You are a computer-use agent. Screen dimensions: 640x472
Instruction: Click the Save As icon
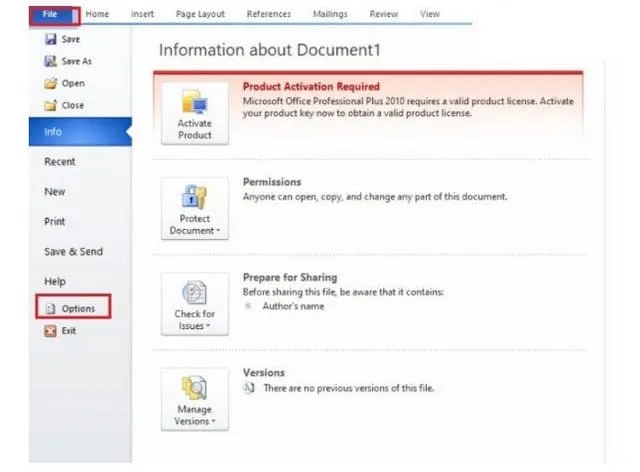click(x=51, y=61)
